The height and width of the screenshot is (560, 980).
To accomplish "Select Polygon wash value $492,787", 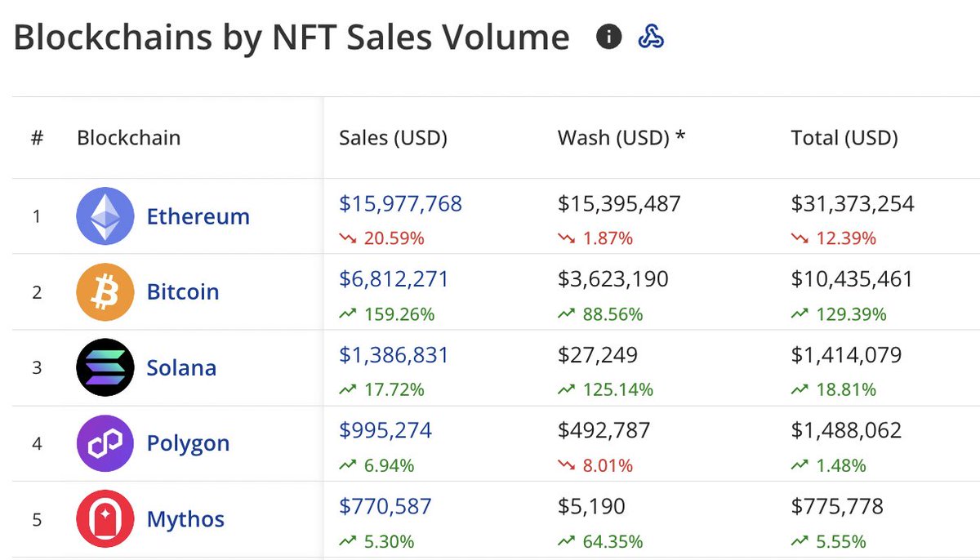I will pyautogui.click(x=604, y=430).
